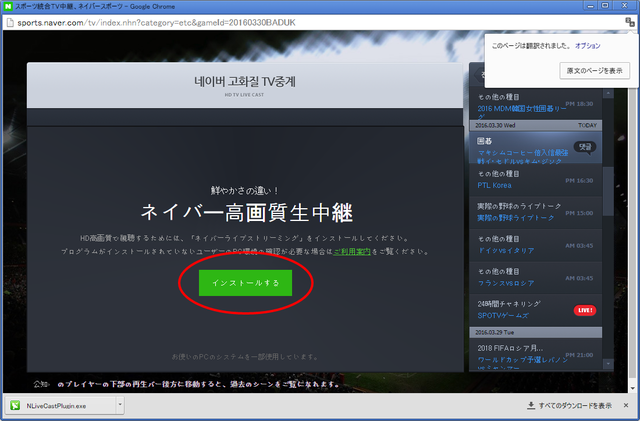Image resolution: width=640 pixels, height=421 pixels.
Task: Click the ネイバー高画質生中継 heading
Action: 247,213
